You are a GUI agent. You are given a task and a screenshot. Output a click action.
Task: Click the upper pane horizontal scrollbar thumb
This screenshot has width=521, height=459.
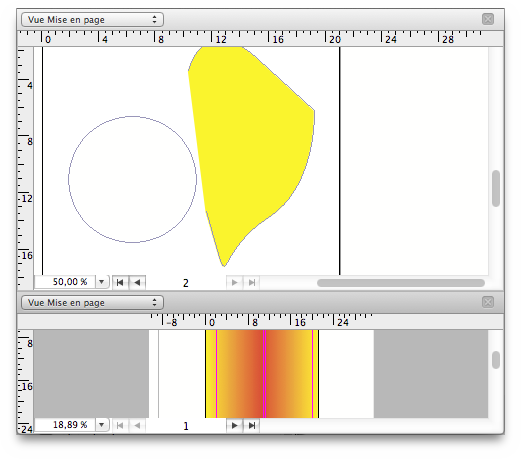401,283
